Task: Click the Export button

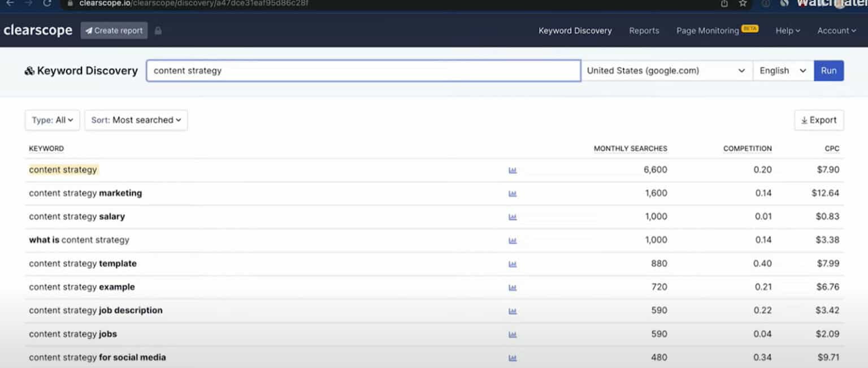Action: tap(819, 120)
